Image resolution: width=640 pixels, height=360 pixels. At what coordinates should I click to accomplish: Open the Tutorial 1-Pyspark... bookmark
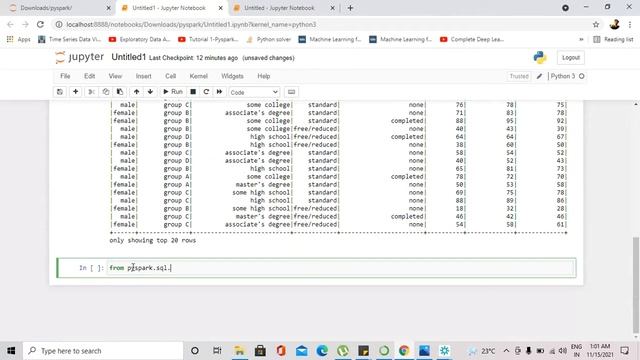208,39
